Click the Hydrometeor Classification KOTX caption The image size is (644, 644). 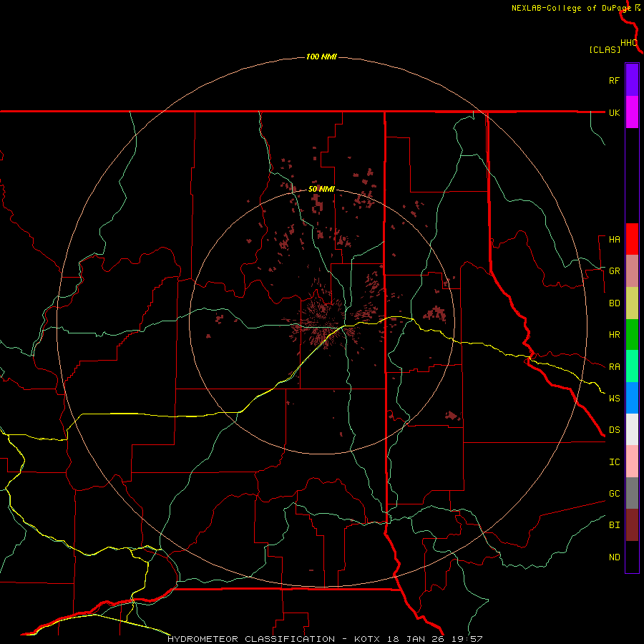324,639
